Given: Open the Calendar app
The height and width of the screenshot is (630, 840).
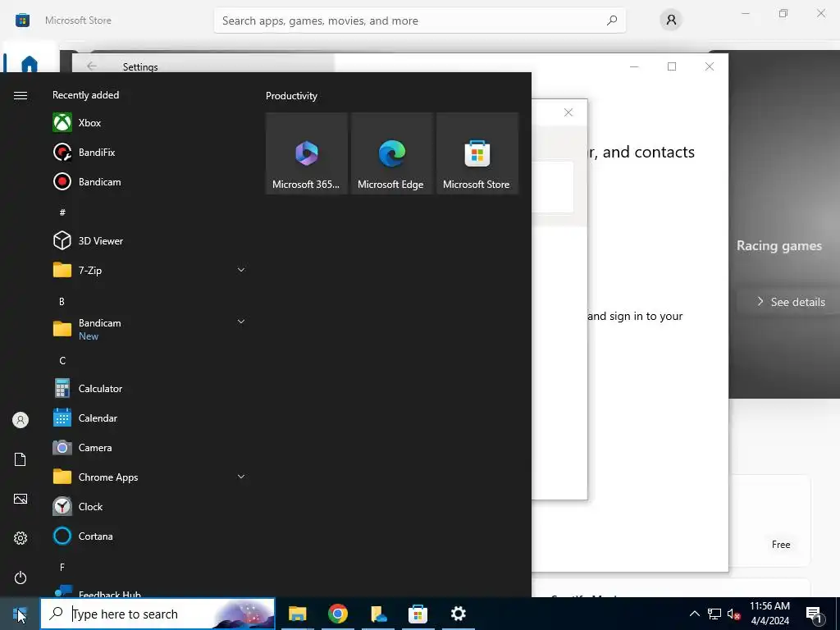Looking at the screenshot, I should point(150,418).
